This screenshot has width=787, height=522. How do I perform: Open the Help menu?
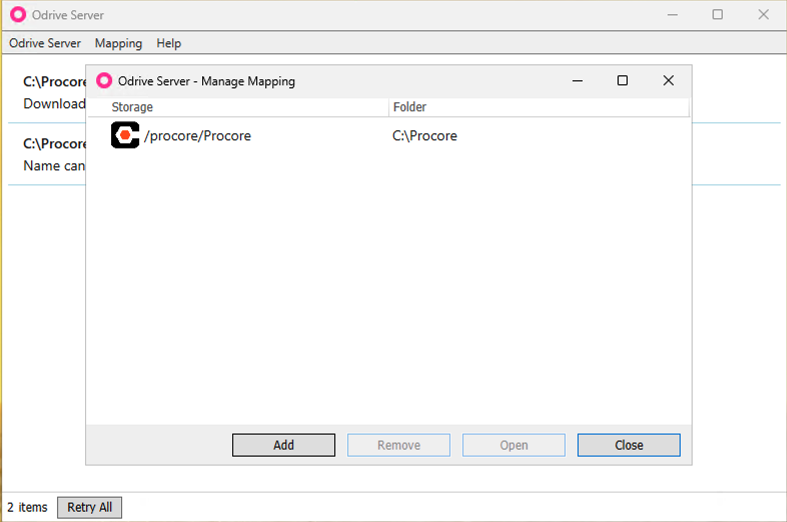coord(169,43)
